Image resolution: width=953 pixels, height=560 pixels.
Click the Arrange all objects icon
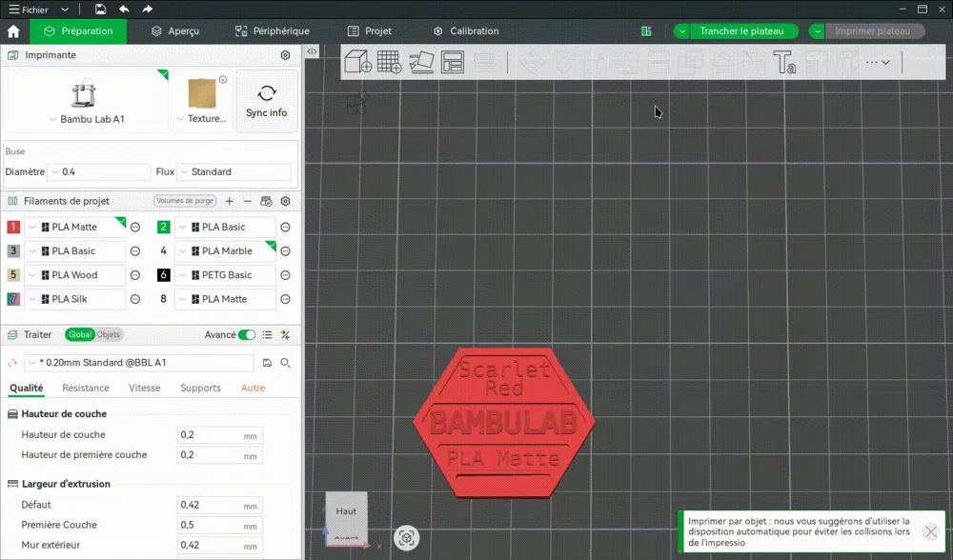[x=453, y=62]
